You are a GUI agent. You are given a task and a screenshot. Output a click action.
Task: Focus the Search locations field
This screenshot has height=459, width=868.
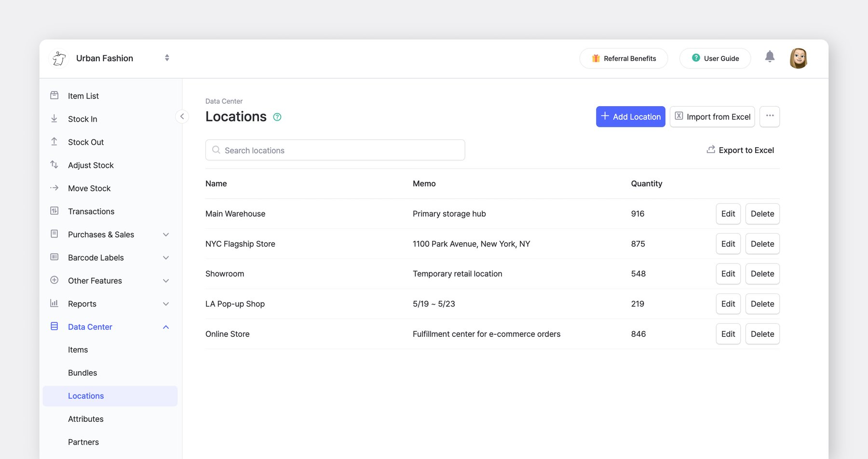coord(335,150)
